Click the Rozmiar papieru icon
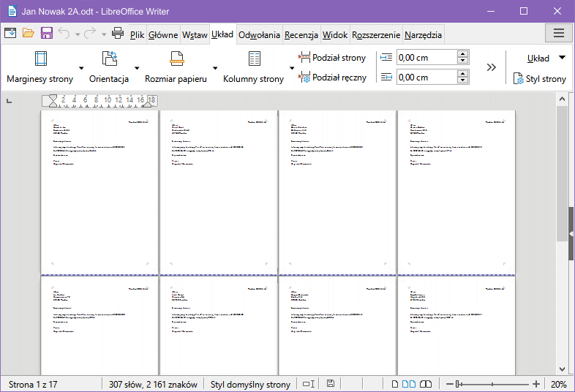Viewport: 575px width, 392px height. 176,59
